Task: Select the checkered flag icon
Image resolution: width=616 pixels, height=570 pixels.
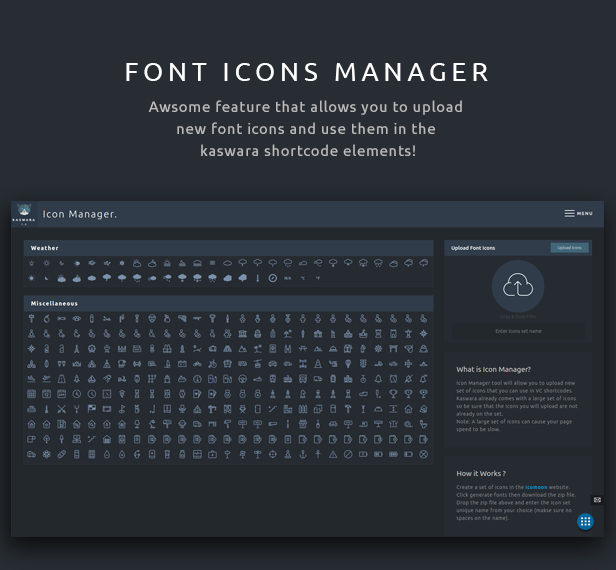Action: coord(92,409)
